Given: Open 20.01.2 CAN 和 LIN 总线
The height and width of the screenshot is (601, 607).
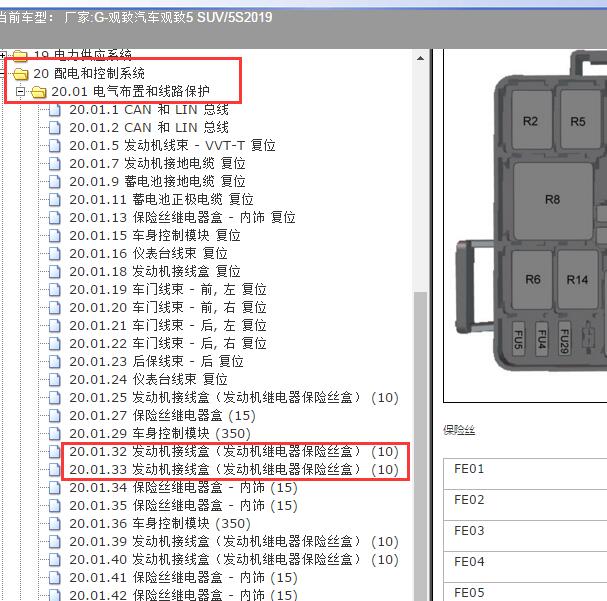Looking at the screenshot, I should [149, 128].
